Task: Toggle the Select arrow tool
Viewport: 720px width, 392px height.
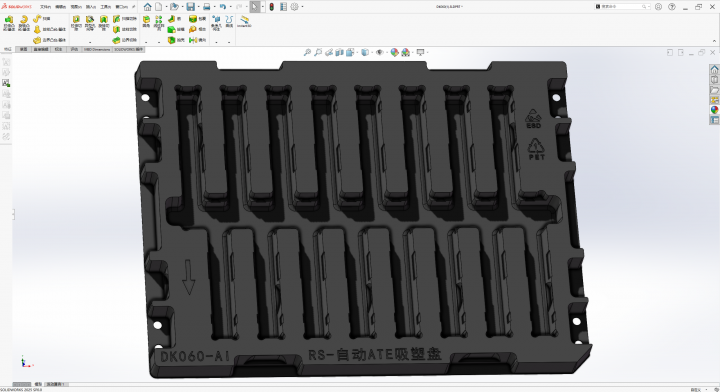Action: [254, 7]
